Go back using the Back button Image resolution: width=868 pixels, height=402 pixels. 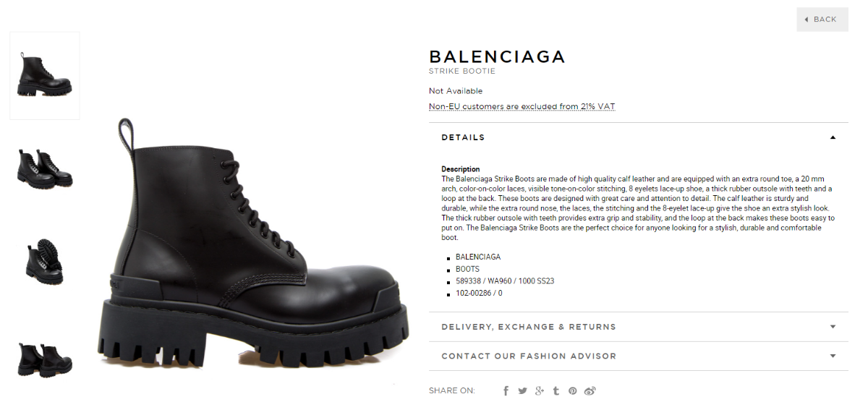click(822, 20)
